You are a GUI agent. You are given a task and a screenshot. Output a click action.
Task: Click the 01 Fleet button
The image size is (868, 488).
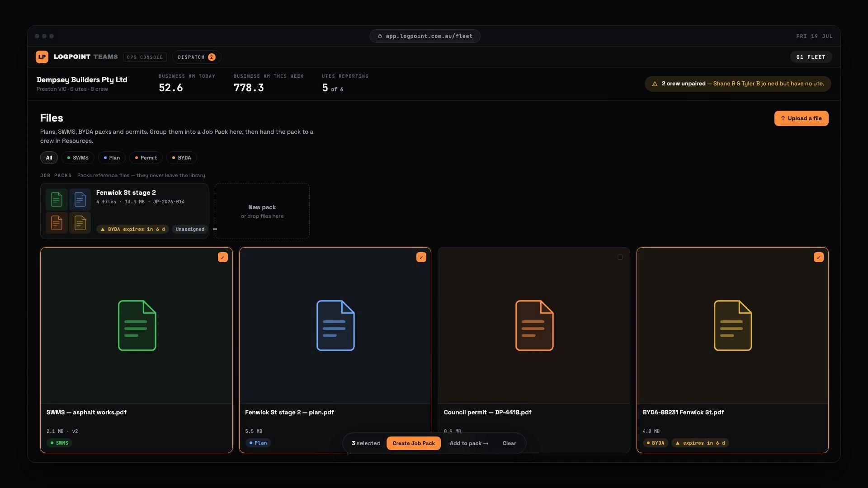[811, 57]
